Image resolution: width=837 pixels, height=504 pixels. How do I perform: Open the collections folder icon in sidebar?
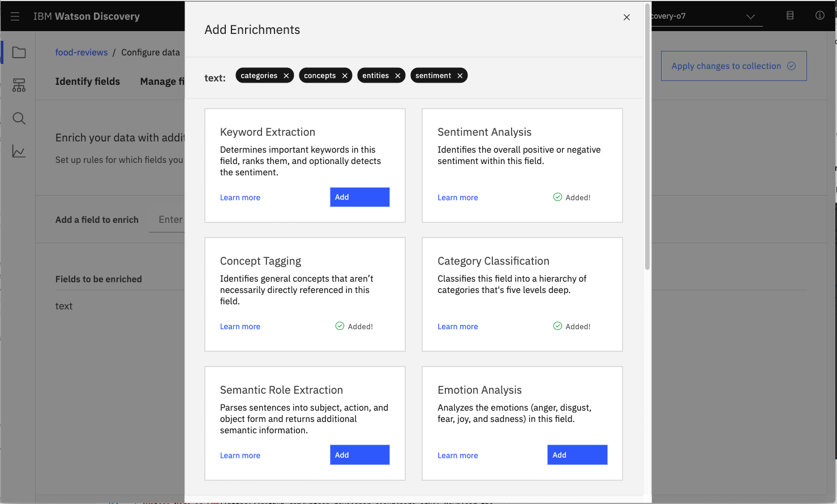coord(19,53)
